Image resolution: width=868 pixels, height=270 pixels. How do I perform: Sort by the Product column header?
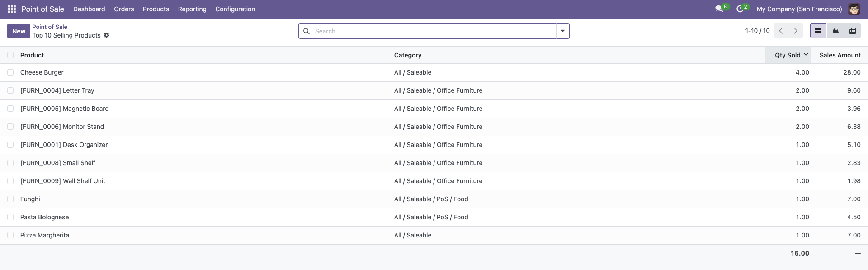click(32, 55)
